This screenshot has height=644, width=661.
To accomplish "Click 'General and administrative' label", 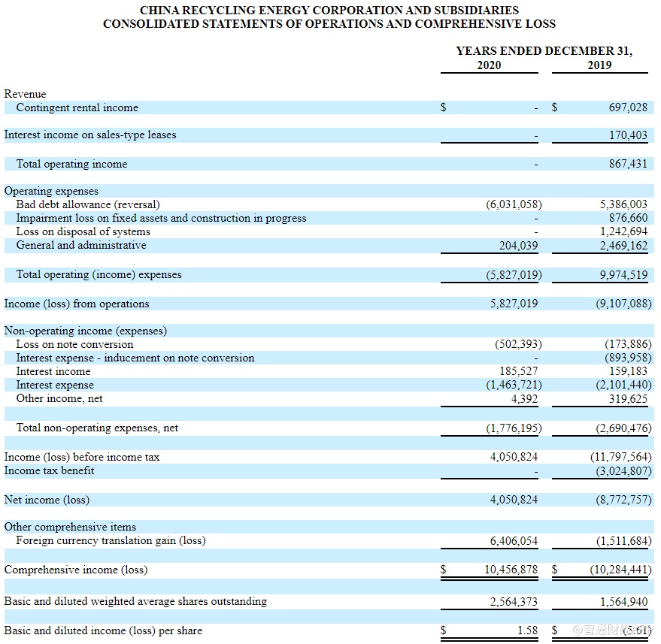I will pyautogui.click(x=81, y=245).
